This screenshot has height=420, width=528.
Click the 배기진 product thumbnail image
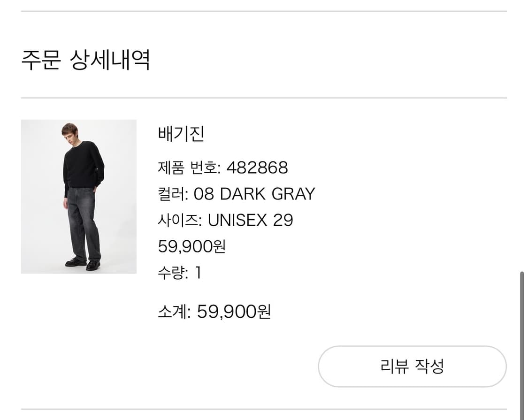pyautogui.click(x=78, y=197)
